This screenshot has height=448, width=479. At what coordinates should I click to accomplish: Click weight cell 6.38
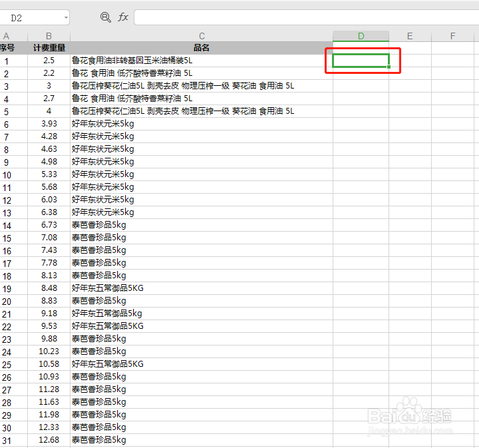tap(49, 212)
